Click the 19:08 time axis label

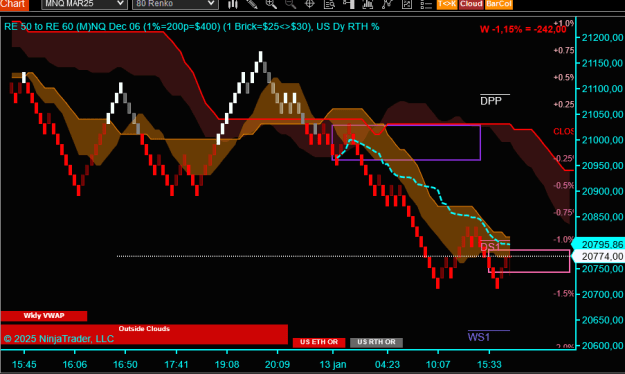(227, 364)
